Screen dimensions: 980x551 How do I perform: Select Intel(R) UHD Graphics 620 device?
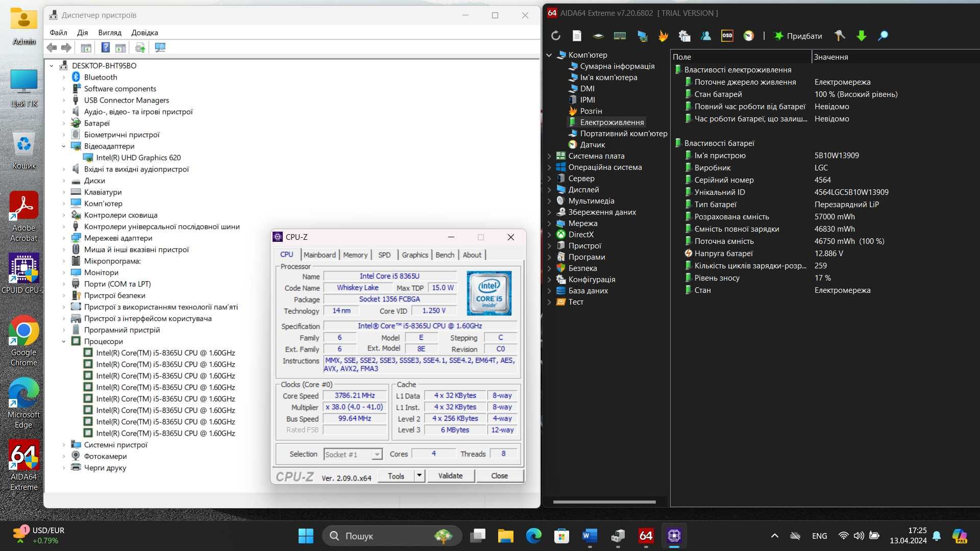pyautogui.click(x=138, y=158)
